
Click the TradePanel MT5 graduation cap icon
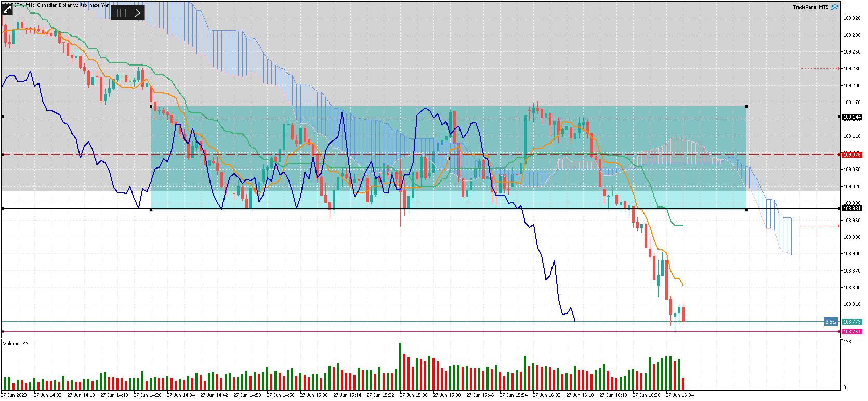835,7
